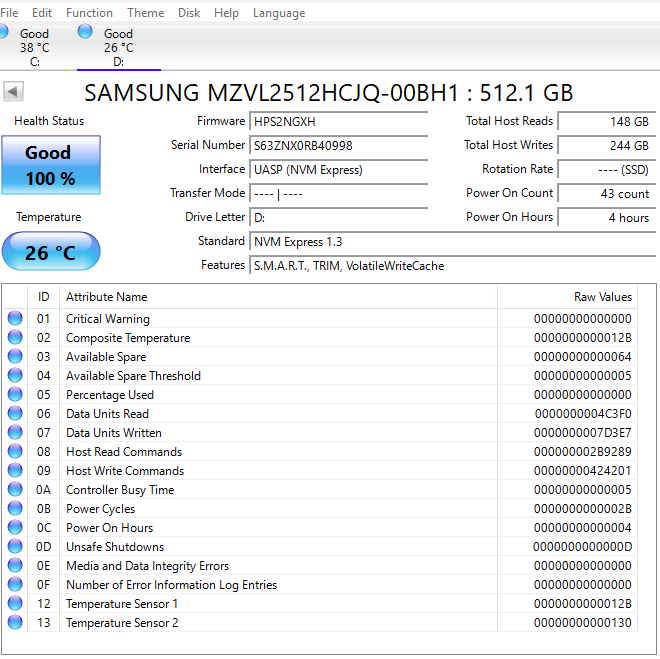The width and height of the screenshot is (660, 659).
Task: Open the Disk menu
Action: [189, 13]
